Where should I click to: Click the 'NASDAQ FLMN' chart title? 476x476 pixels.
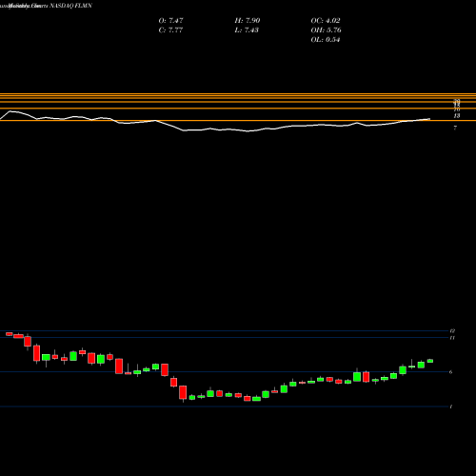click(70, 6)
